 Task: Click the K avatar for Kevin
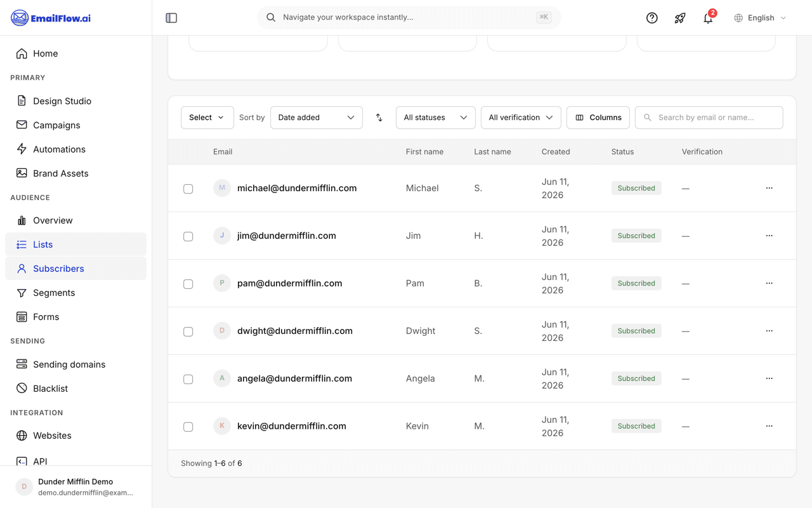coord(222,426)
